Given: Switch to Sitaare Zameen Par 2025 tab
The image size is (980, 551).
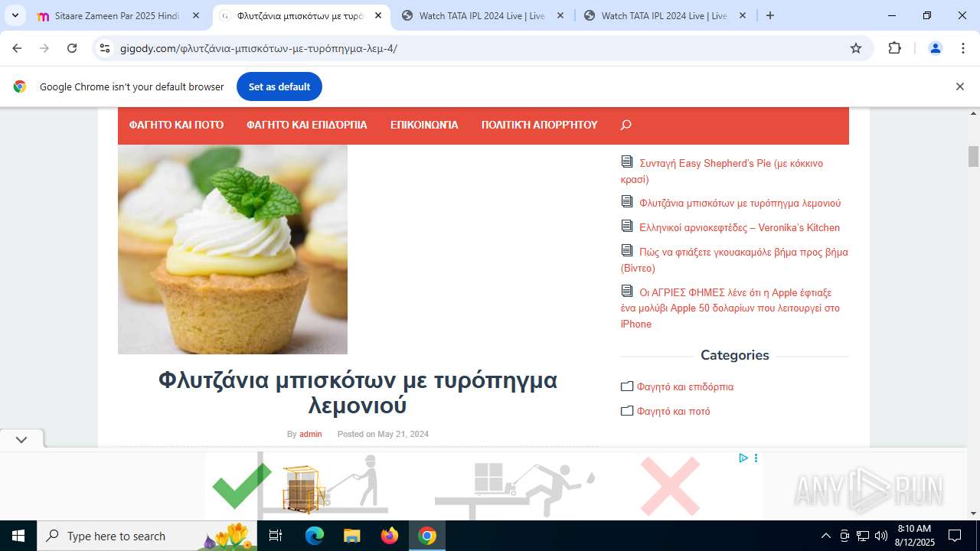Looking at the screenshot, I should coord(118,15).
